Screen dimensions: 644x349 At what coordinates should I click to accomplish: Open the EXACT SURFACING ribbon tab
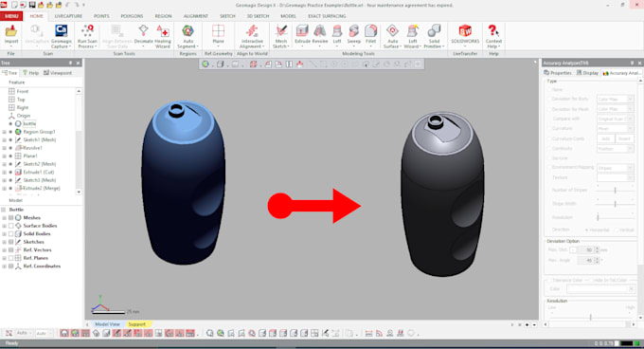click(327, 16)
